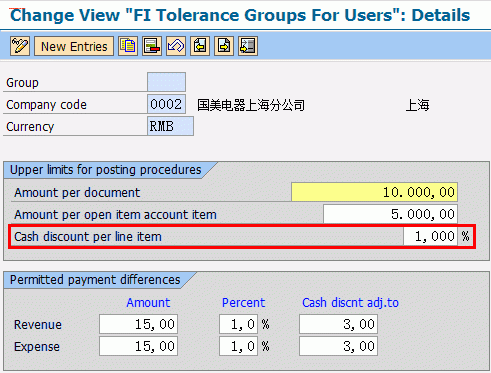Click the Currency field RMB
This screenshot has width=491, height=373.
click(170, 126)
